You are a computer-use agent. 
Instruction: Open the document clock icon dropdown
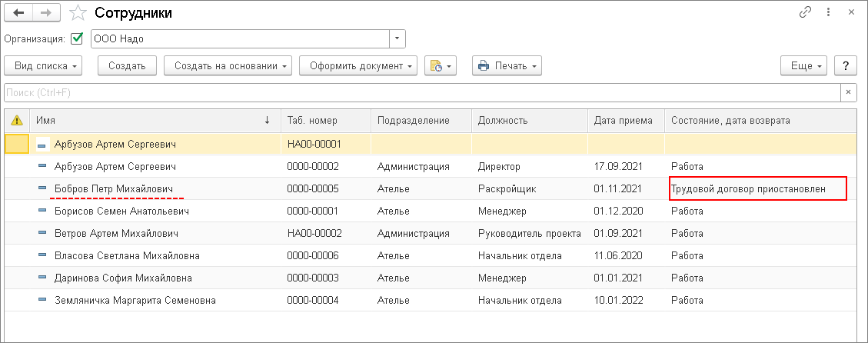coord(441,66)
